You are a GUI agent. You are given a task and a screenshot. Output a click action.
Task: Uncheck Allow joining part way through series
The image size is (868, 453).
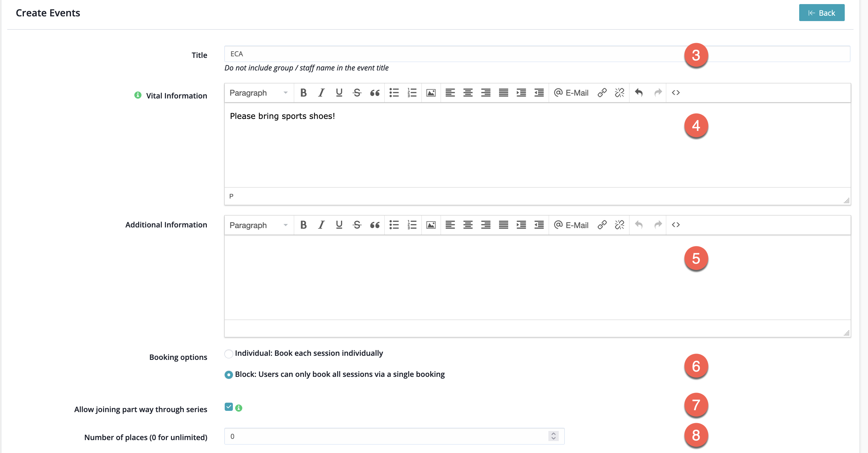tap(229, 407)
